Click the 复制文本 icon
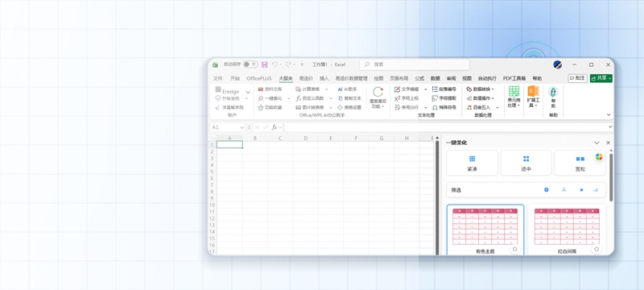Image resolution: width=644 pixels, height=290 pixels. coord(340,98)
